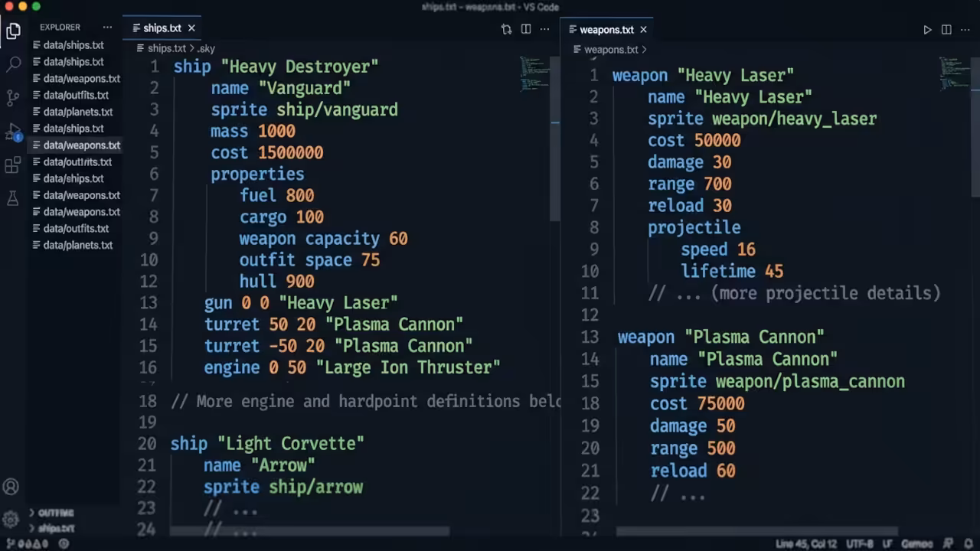The image size is (980, 551).
Task: Open the Run and Debug view
Action: click(x=13, y=132)
